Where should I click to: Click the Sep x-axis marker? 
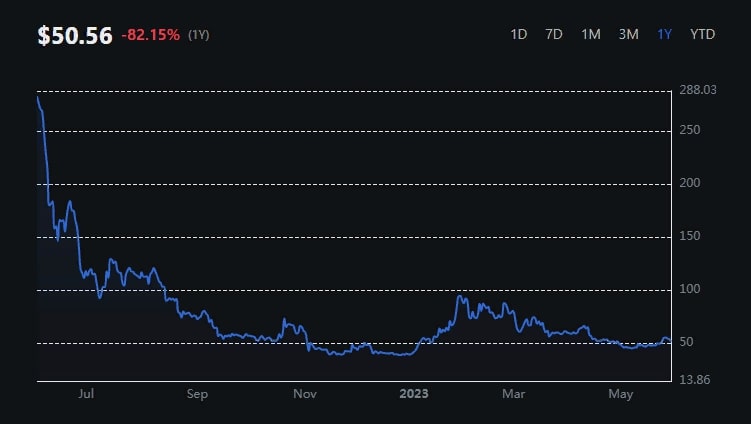tap(197, 394)
